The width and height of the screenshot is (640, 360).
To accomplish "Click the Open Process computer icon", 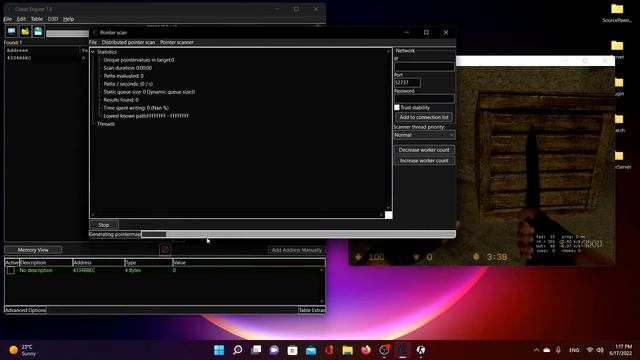I will pyautogui.click(x=11, y=31).
